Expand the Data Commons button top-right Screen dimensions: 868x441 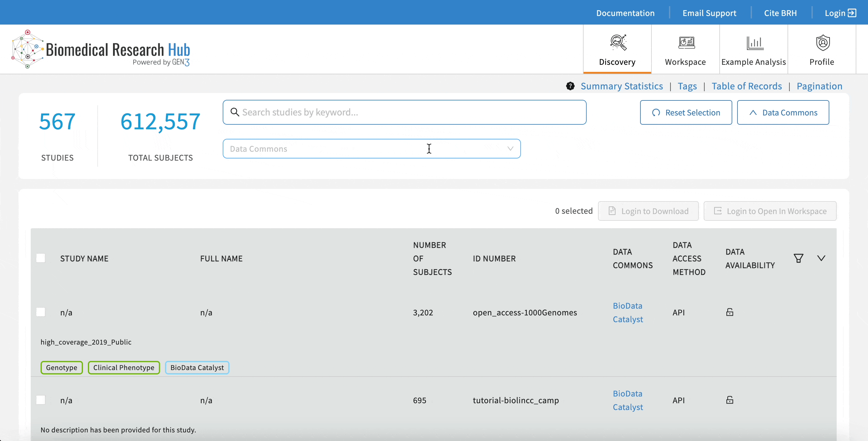click(784, 112)
